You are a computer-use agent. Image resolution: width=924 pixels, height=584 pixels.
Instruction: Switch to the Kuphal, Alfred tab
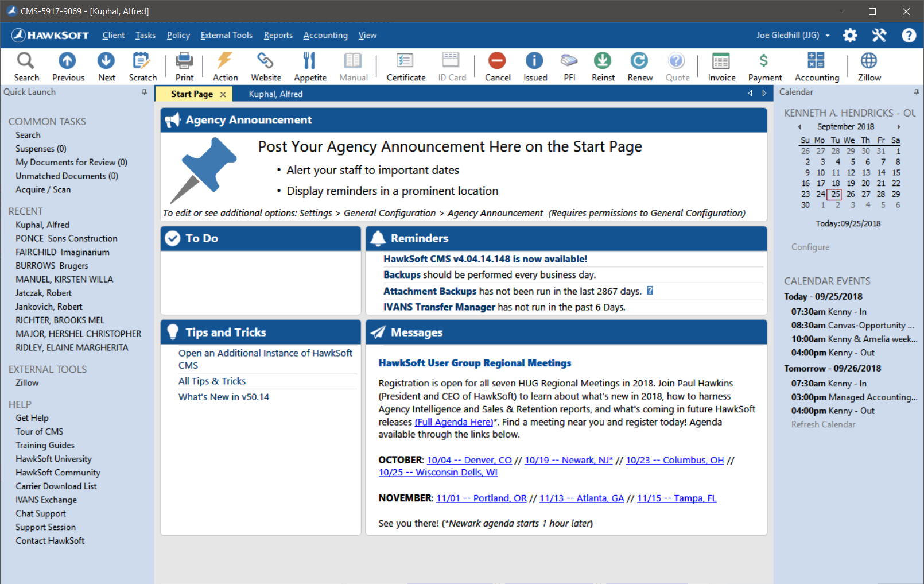pyautogui.click(x=275, y=94)
